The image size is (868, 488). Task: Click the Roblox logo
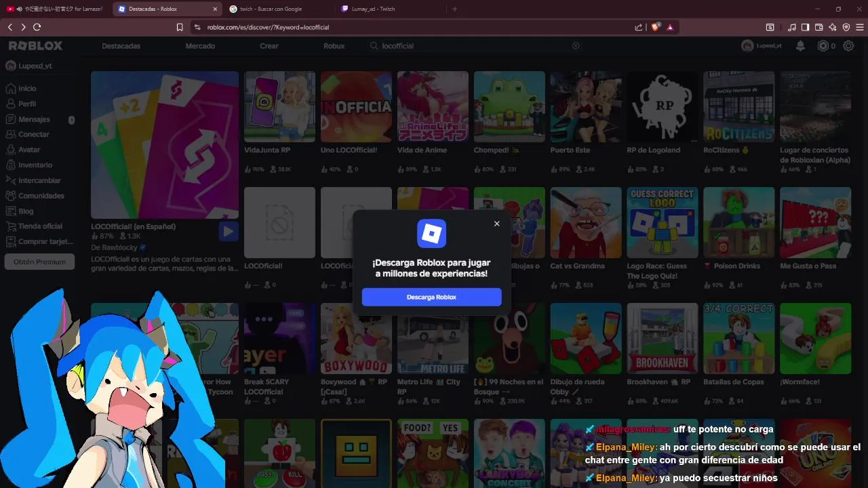pos(35,45)
